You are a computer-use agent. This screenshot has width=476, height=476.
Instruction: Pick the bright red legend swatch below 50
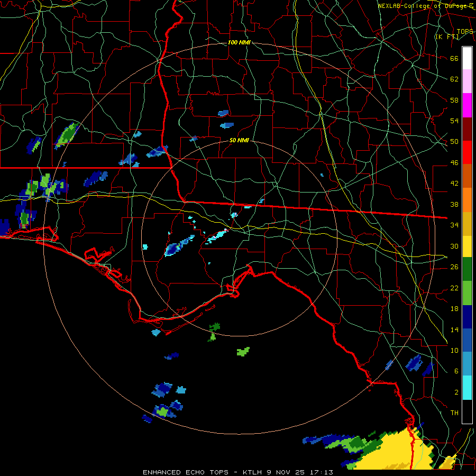pos(467,152)
